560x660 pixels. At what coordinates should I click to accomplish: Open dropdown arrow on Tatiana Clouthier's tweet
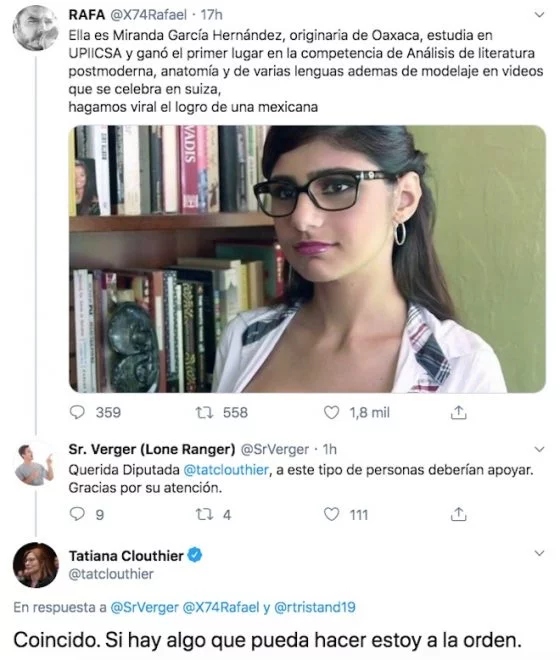coord(539,553)
